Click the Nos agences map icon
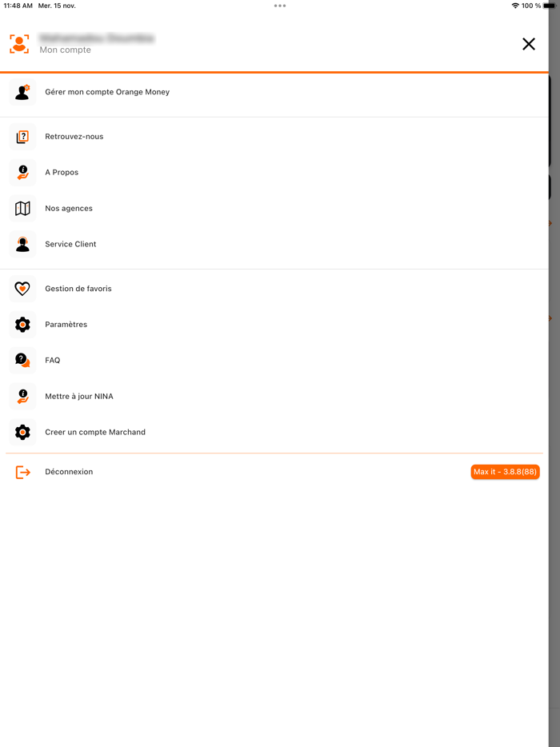 click(x=22, y=208)
